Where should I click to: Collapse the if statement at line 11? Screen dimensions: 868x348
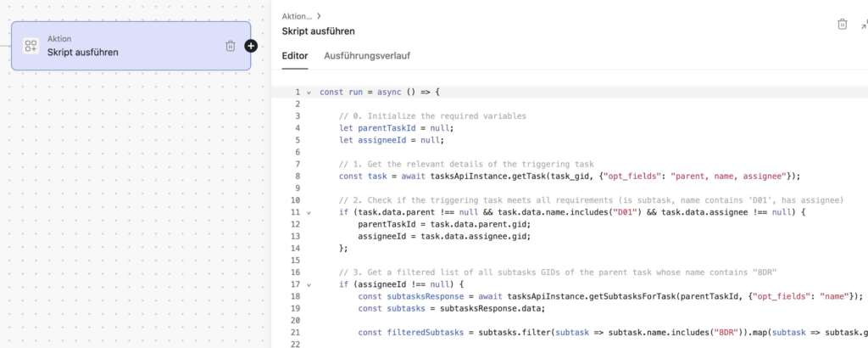pyautogui.click(x=309, y=211)
